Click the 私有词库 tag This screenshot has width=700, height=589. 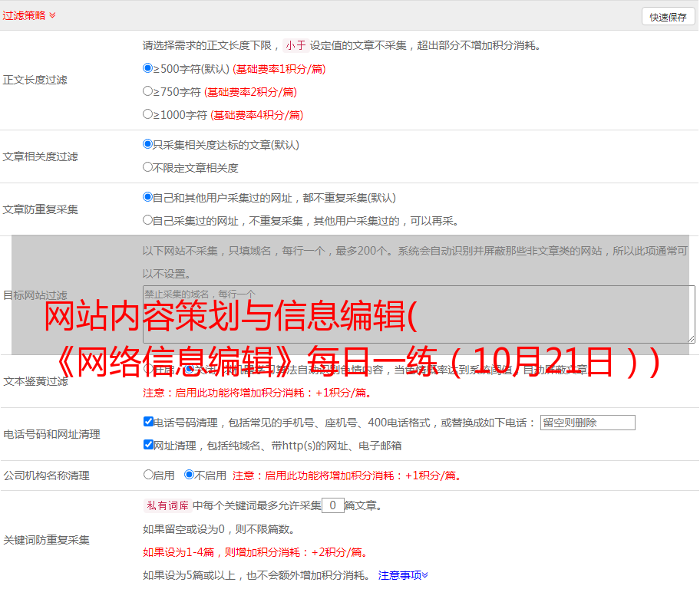(x=168, y=505)
